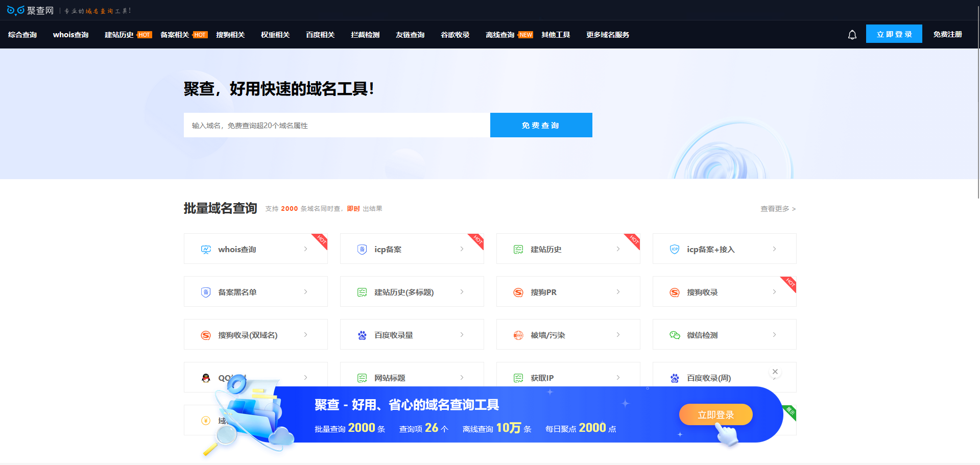
Task: Expand 建站历史 card chevron
Action: tap(618, 249)
